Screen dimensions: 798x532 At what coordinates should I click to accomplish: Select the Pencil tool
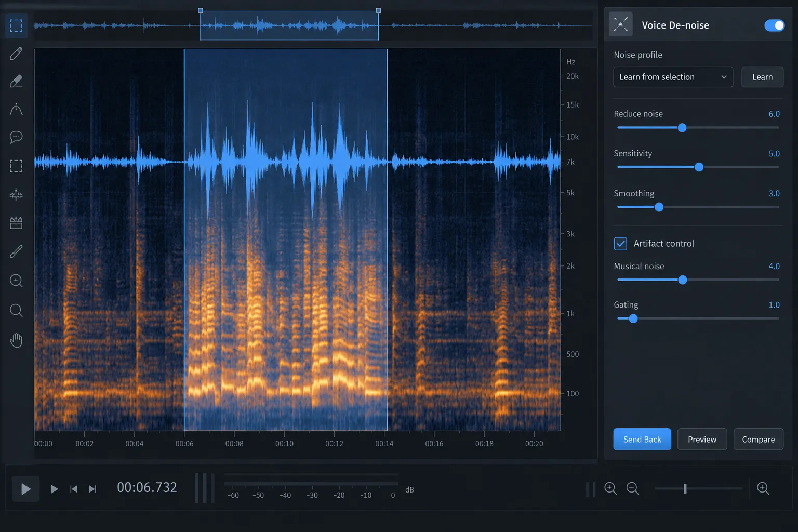tap(16, 54)
